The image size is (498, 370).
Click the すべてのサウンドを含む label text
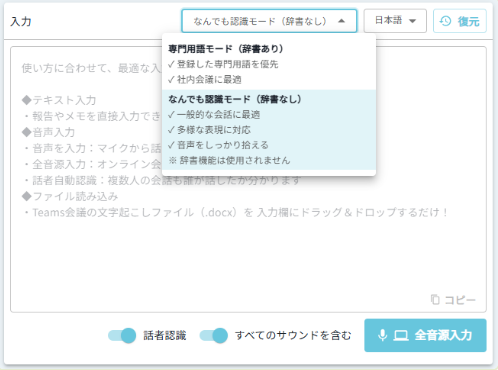[x=293, y=335]
